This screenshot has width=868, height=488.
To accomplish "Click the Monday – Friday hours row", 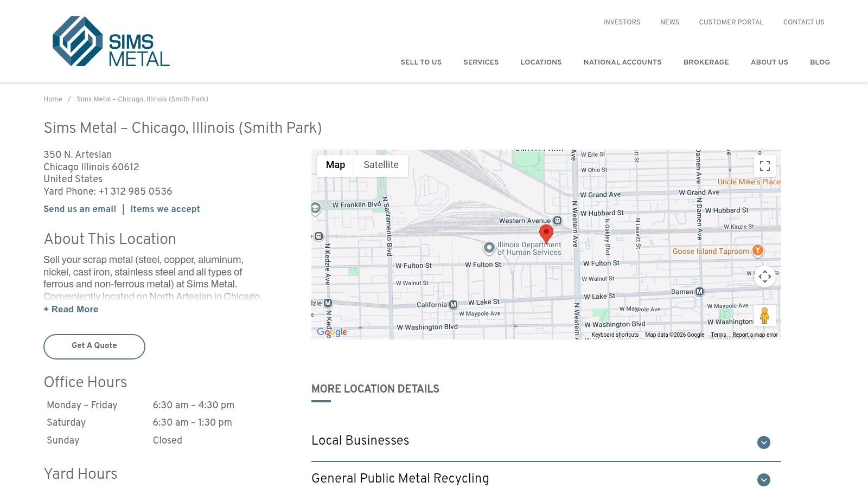I will coord(141,406).
